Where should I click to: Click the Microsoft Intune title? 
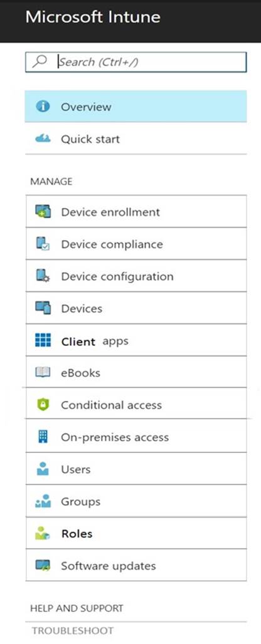tap(93, 18)
